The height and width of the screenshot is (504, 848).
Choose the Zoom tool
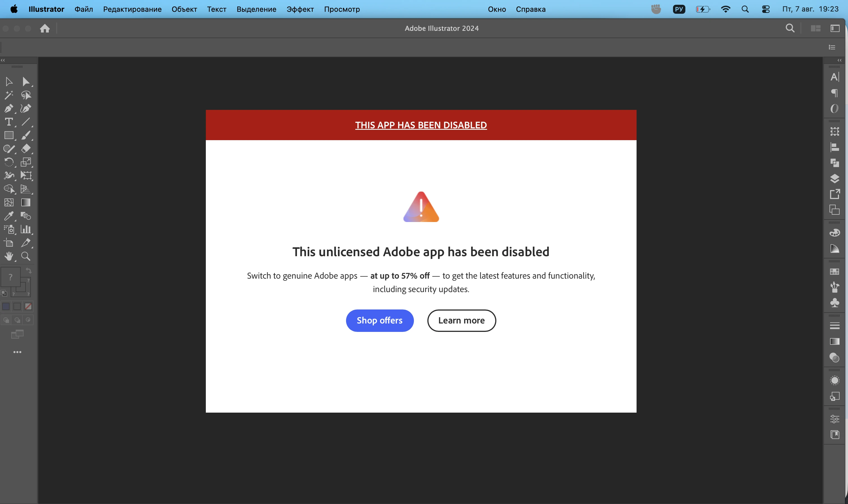(x=26, y=256)
